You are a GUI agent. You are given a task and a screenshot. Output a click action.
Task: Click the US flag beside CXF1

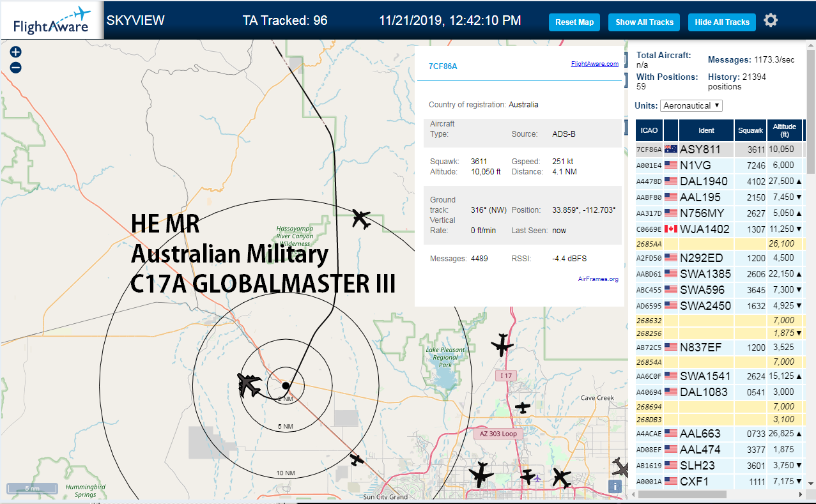(x=671, y=481)
